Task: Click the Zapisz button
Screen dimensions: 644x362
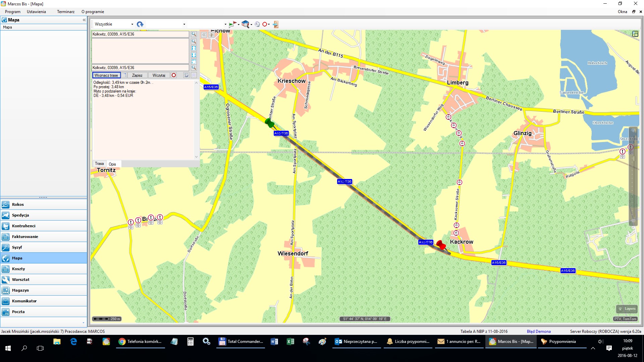Action: coord(137,75)
